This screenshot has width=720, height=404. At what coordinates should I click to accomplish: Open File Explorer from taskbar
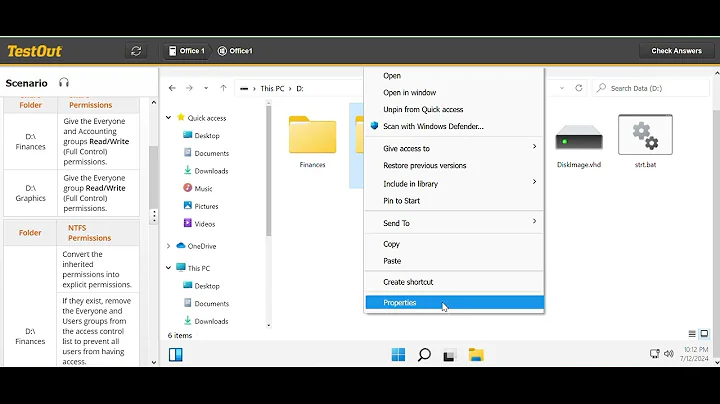pos(476,355)
